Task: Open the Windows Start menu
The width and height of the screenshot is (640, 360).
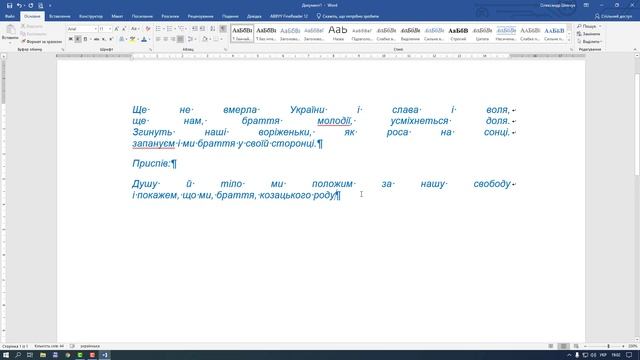Action: click(6, 355)
